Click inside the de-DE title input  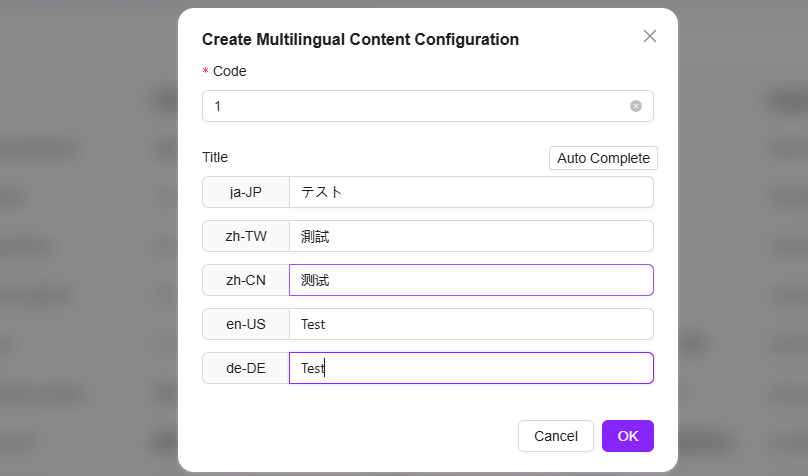coord(470,368)
